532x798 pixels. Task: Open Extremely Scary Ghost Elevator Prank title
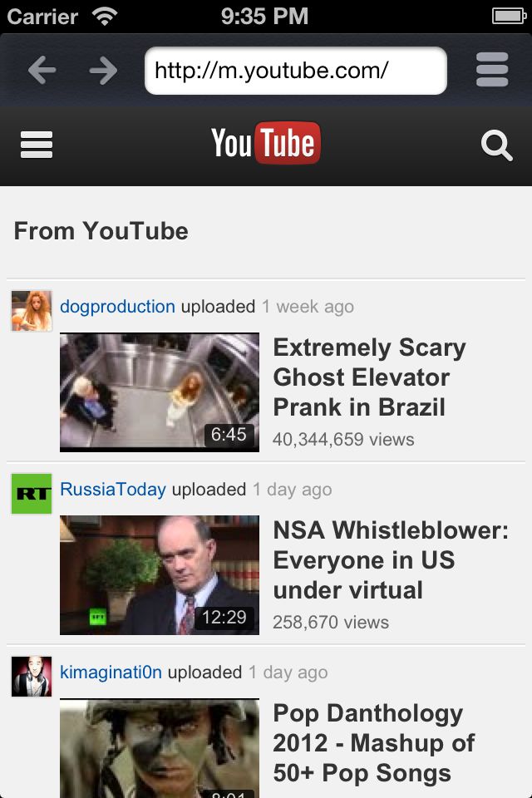click(x=370, y=377)
